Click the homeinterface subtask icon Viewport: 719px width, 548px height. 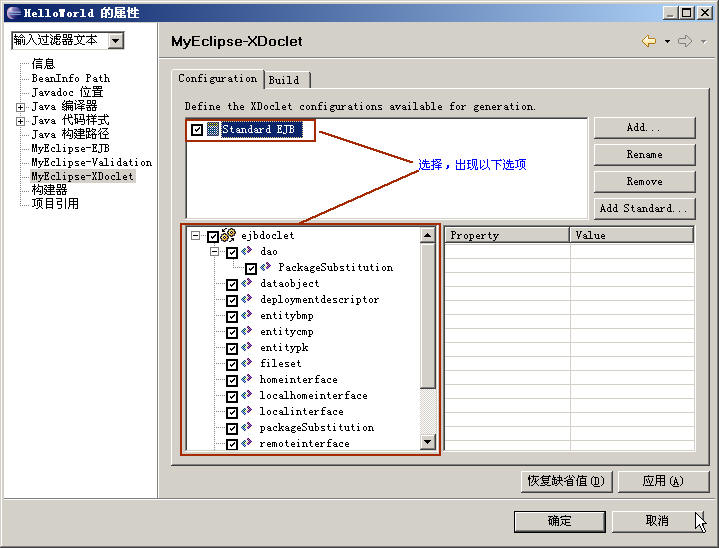click(247, 379)
